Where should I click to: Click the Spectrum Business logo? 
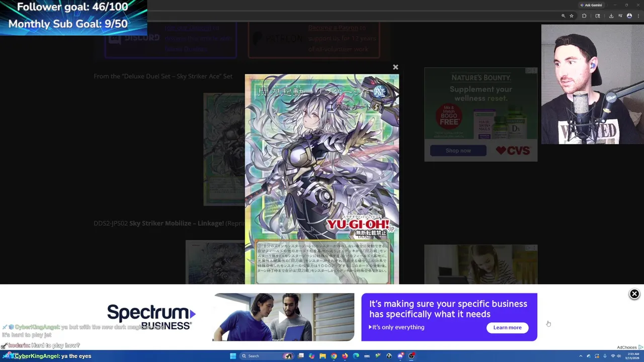tap(151, 317)
